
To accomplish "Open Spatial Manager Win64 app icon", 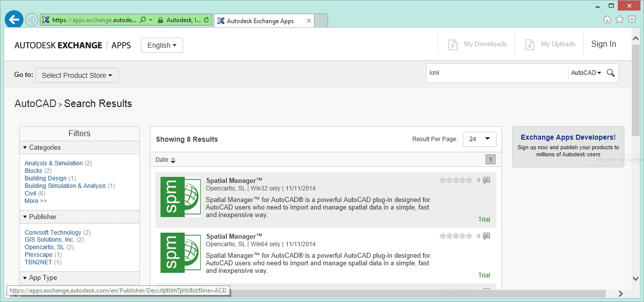I will point(181,253).
